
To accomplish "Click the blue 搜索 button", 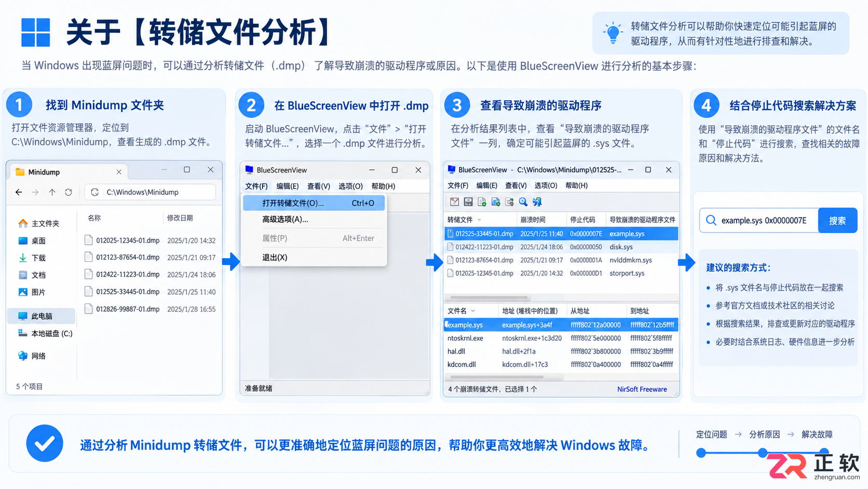I will (837, 220).
